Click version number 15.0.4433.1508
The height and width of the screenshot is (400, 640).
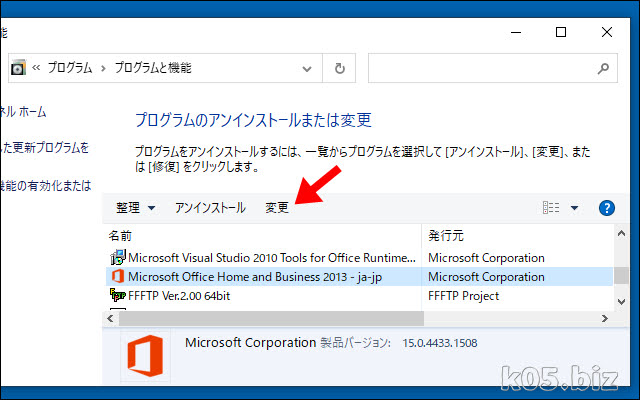point(440,343)
